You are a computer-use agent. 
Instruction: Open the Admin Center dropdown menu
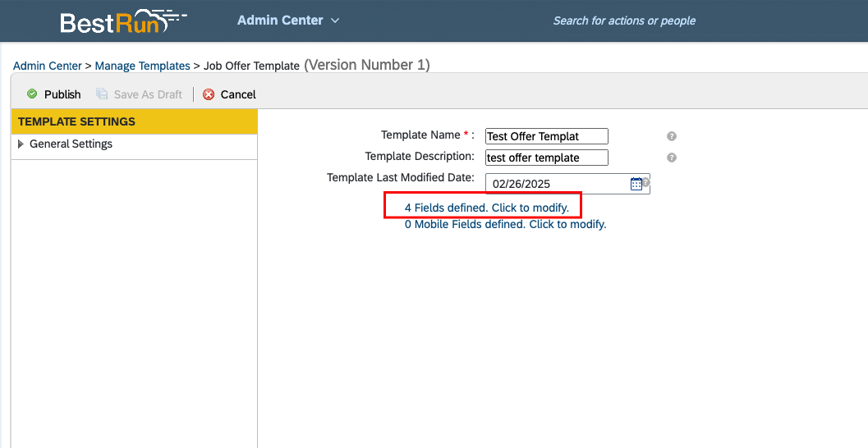coord(288,21)
